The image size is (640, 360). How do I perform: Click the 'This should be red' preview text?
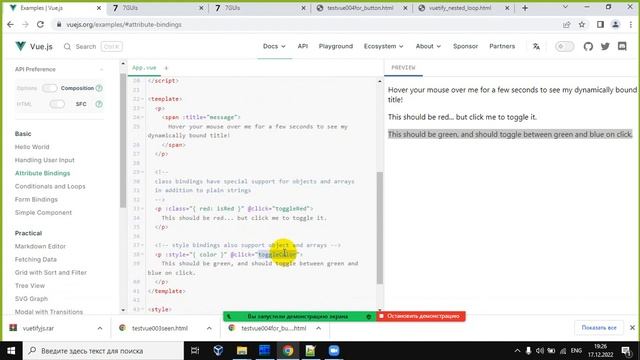click(x=462, y=117)
